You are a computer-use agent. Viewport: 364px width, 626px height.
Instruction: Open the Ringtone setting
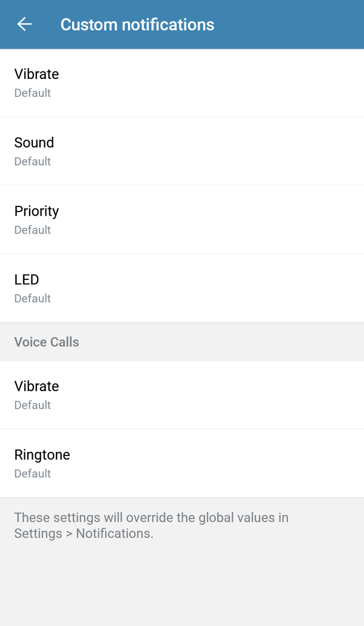pos(42,455)
